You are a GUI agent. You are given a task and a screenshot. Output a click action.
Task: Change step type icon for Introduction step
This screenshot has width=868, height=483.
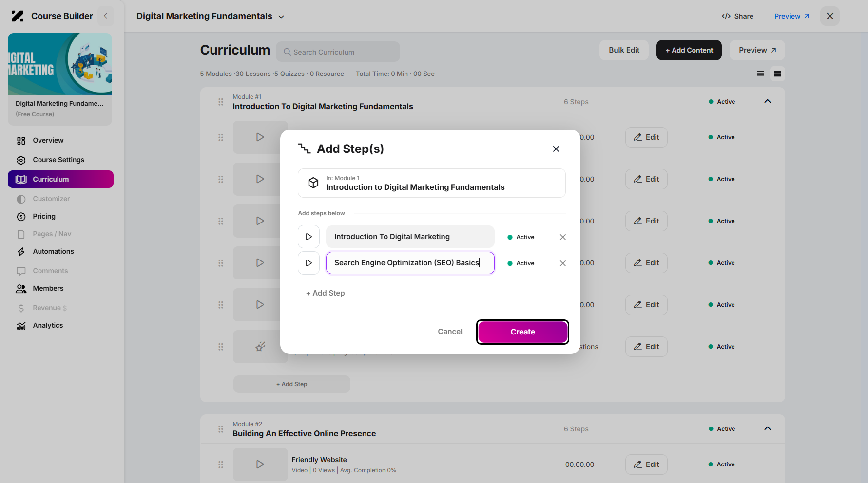[x=309, y=237]
